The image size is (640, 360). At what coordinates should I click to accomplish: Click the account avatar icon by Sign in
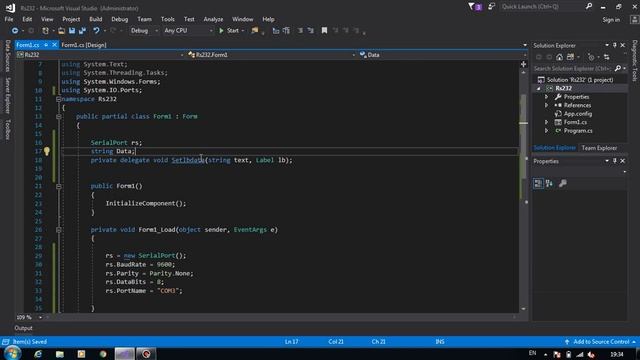pyautogui.click(x=634, y=20)
